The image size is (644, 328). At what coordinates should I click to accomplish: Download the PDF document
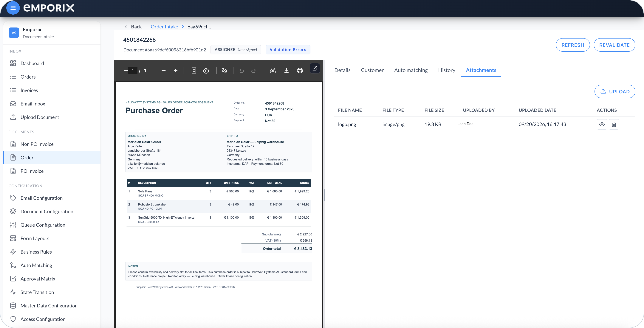pos(287,71)
